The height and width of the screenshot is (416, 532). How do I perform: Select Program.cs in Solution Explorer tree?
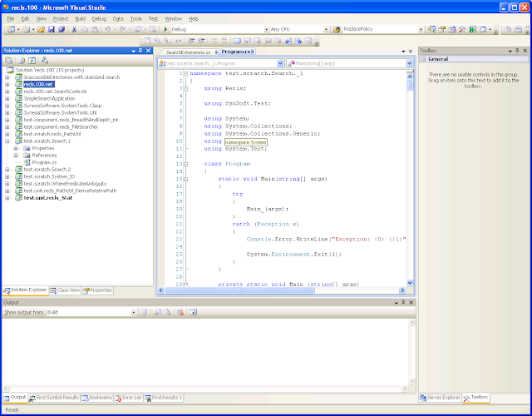44,163
